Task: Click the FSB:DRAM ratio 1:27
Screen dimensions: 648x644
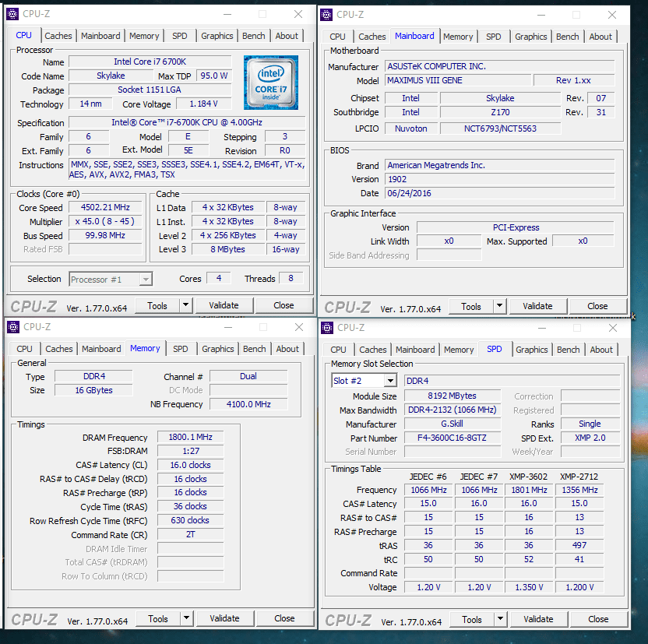Action: [x=191, y=451]
